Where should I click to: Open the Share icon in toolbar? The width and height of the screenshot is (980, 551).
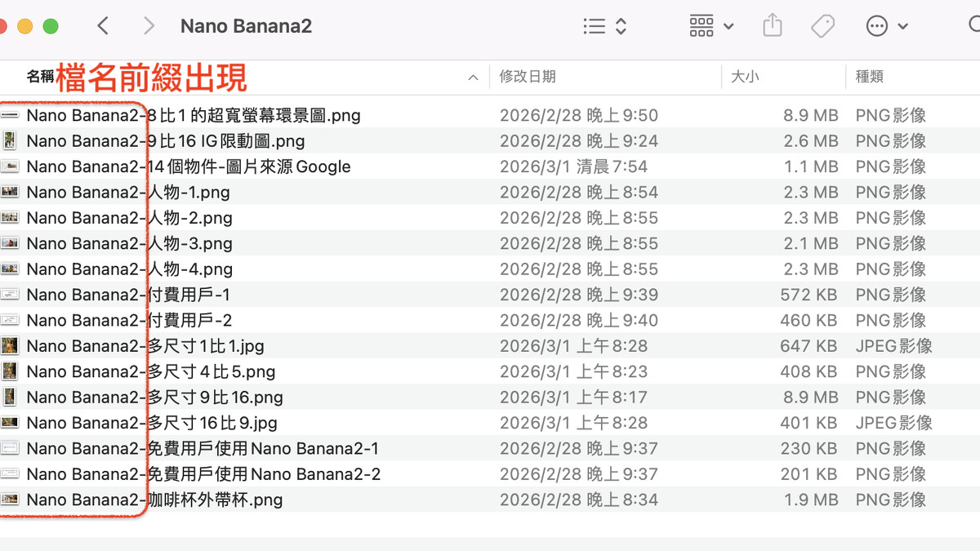pos(772,26)
